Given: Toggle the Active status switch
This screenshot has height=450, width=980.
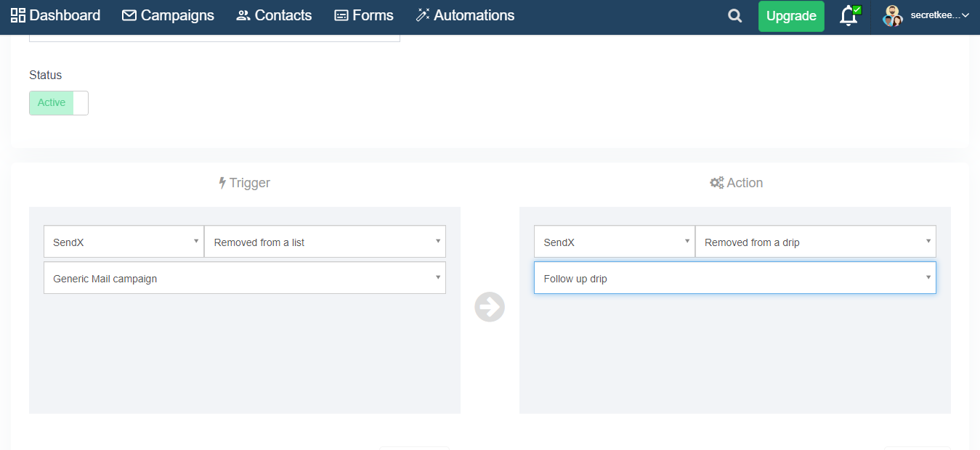Looking at the screenshot, I should [x=59, y=103].
